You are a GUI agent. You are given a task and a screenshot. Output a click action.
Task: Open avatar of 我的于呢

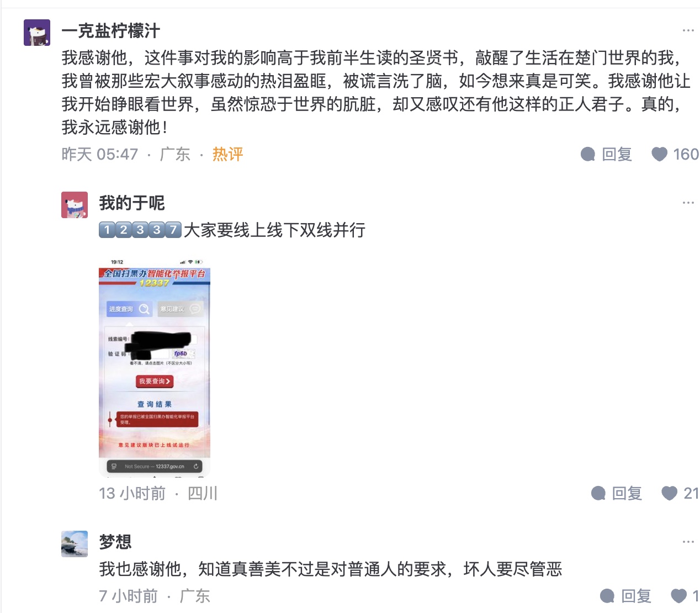[75, 205]
